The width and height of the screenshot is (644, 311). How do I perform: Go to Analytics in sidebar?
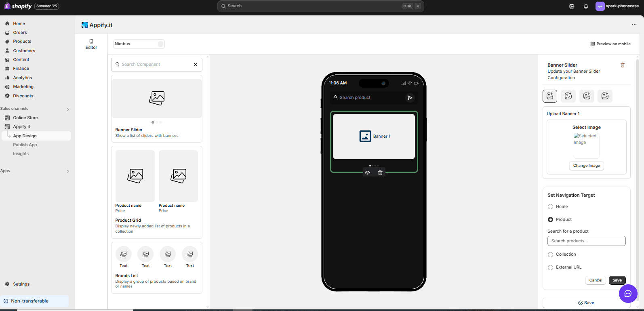tap(22, 78)
